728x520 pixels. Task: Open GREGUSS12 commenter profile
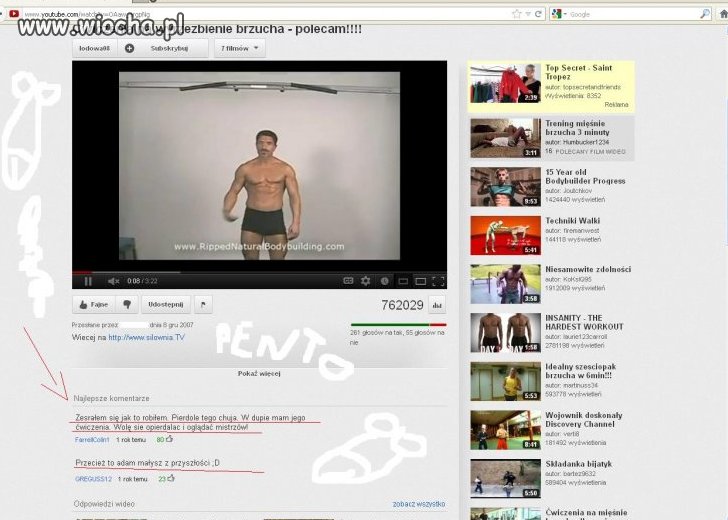(93, 479)
